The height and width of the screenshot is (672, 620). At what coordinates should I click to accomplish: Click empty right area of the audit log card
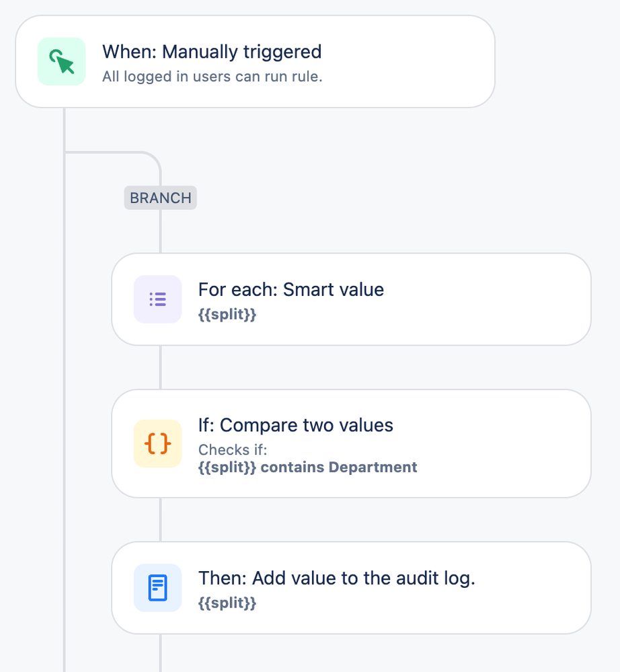point(531,588)
